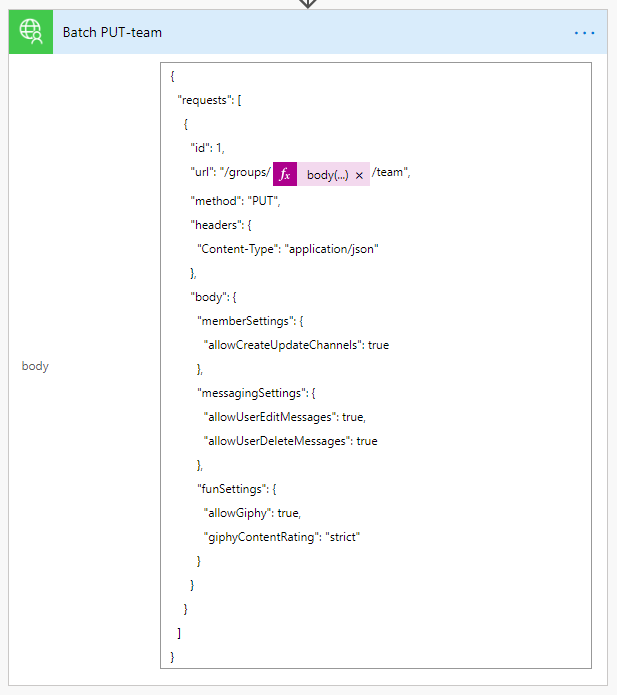
Task: Click the closing ] bracket line
Action: point(179,633)
